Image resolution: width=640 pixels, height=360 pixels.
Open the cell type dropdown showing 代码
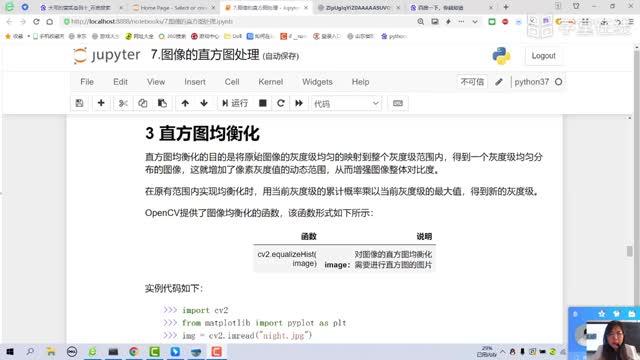tap(346, 104)
